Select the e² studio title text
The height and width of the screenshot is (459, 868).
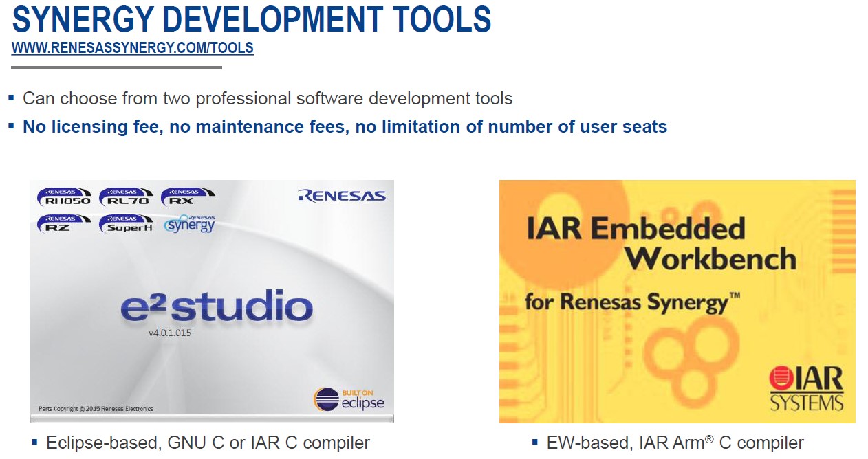coord(216,307)
